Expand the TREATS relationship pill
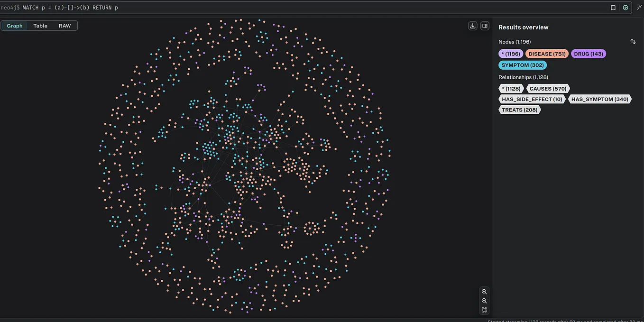644x322 pixels. 519,109
